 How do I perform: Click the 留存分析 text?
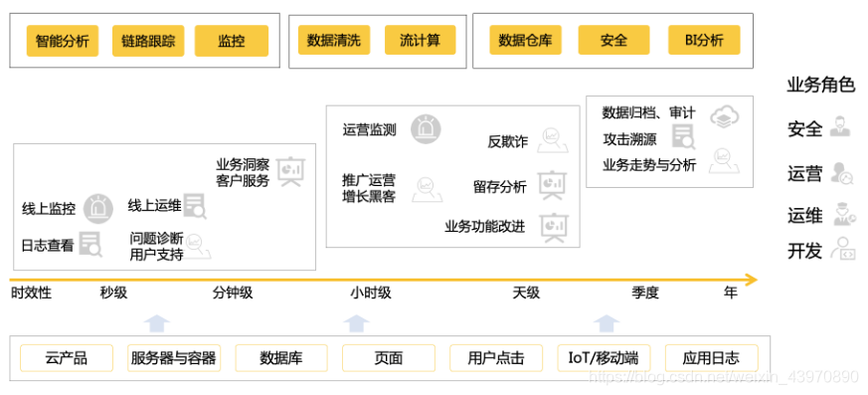click(500, 187)
